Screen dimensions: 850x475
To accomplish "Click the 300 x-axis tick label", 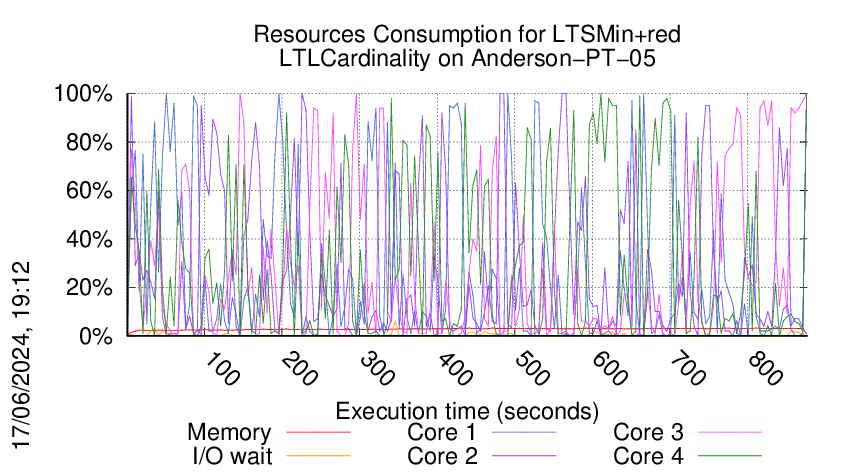I will click(x=377, y=370).
